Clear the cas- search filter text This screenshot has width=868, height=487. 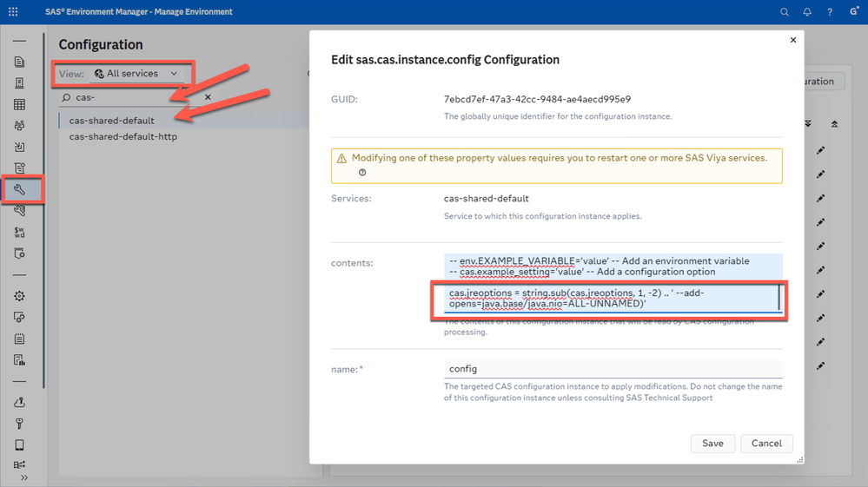point(208,97)
